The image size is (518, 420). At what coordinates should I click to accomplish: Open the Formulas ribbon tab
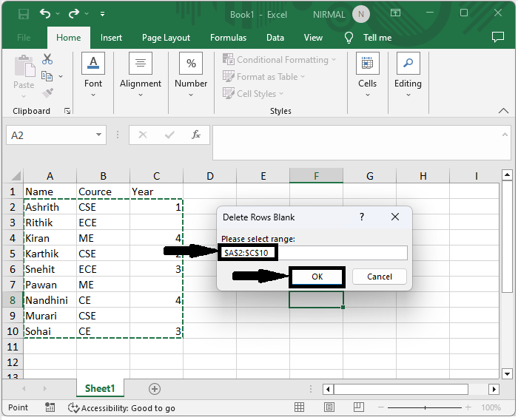[228, 38]
